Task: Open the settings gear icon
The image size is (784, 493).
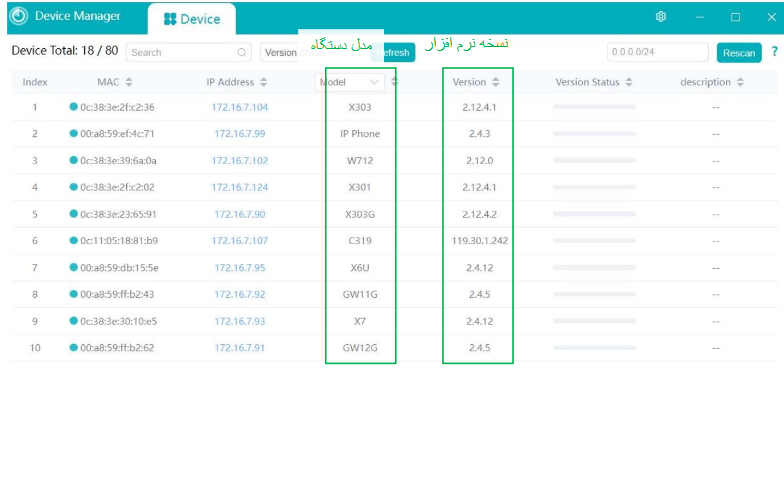Action: tap(660, 16)
